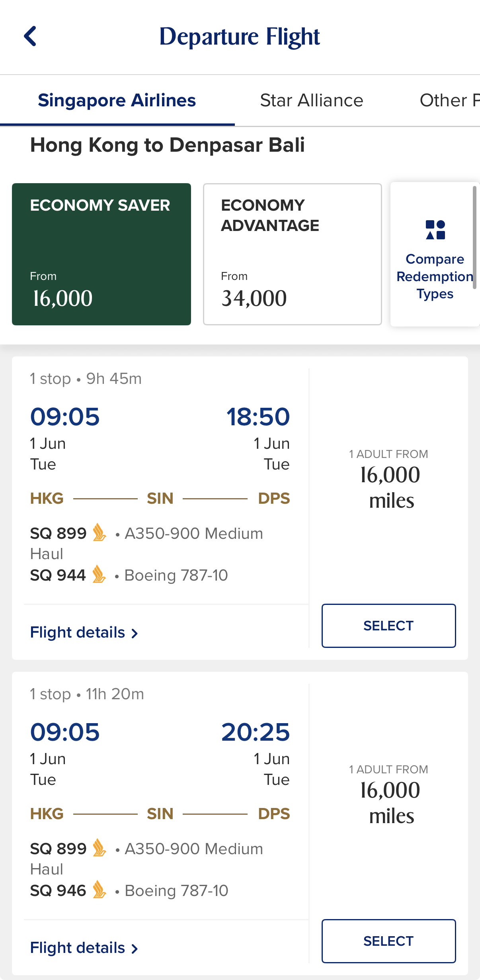Tap Singapore Airlines logo beside SQ 944
The image size is (480, 980).
click(x=99, y=574)
